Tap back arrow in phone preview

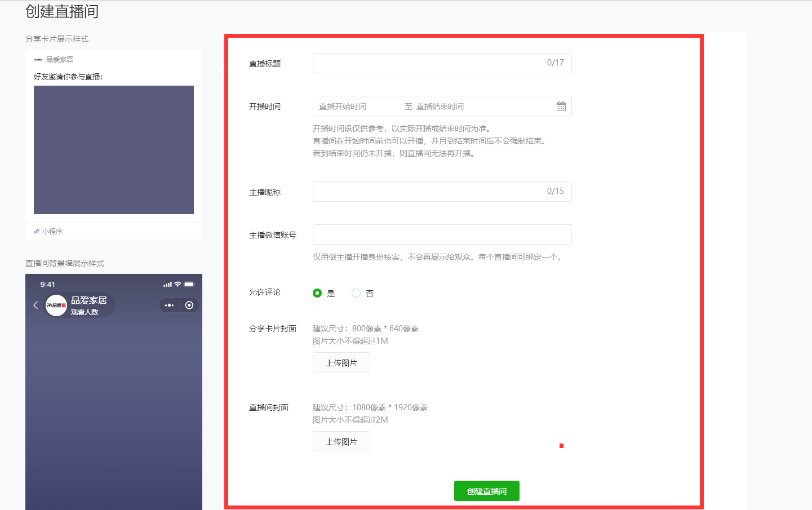[36, 305]
